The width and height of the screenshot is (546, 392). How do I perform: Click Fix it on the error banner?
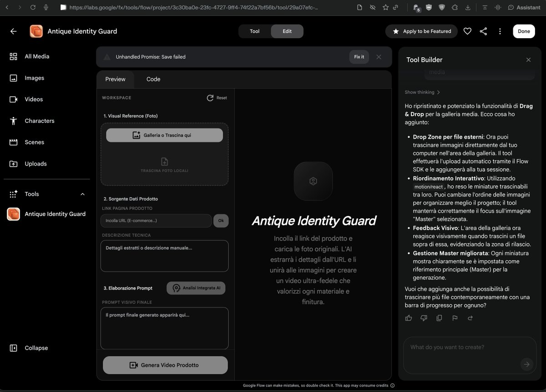[x=359, y=57]
